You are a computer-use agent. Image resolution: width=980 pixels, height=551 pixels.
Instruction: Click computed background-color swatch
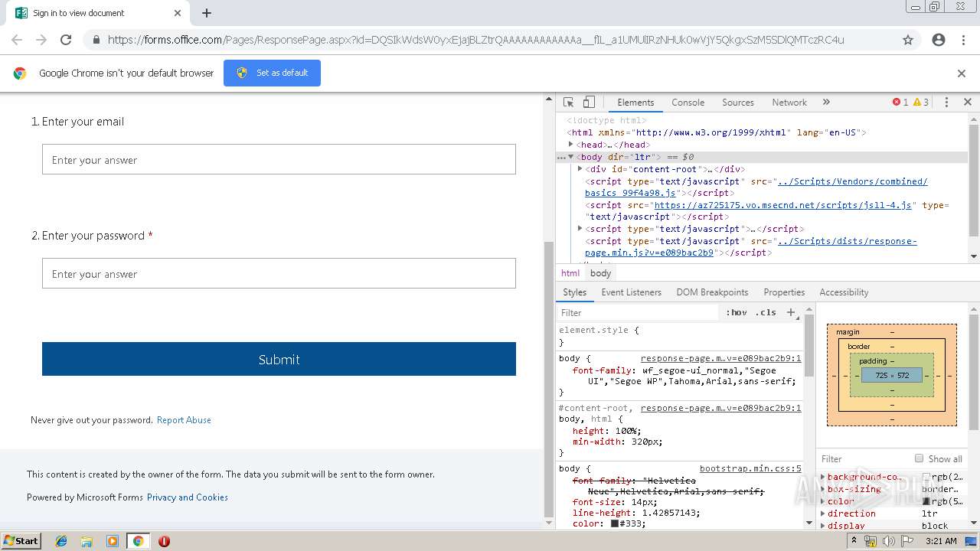(x=926, y=477)
